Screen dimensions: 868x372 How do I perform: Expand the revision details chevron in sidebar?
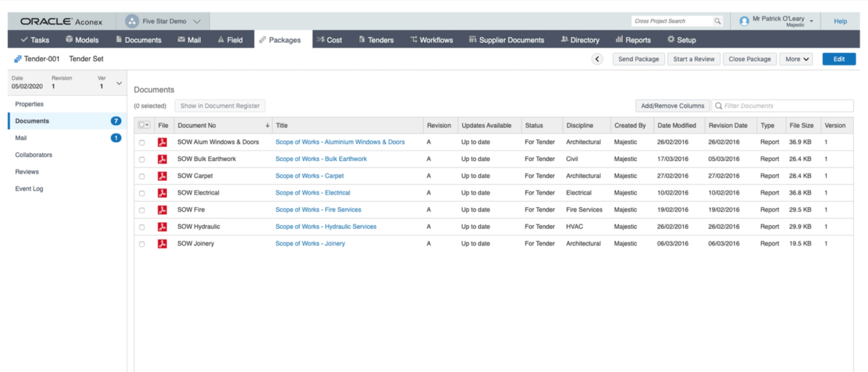tap(119, 83)
